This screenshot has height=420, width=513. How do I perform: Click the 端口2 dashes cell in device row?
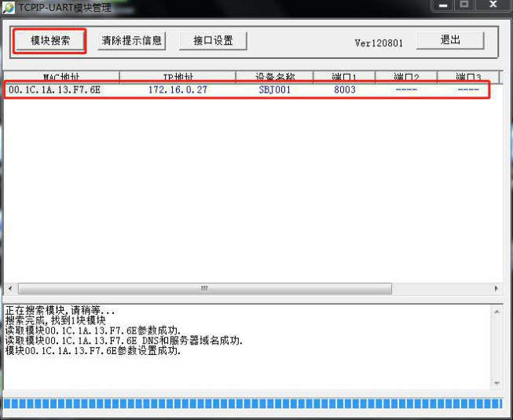(x=406, y=89)
